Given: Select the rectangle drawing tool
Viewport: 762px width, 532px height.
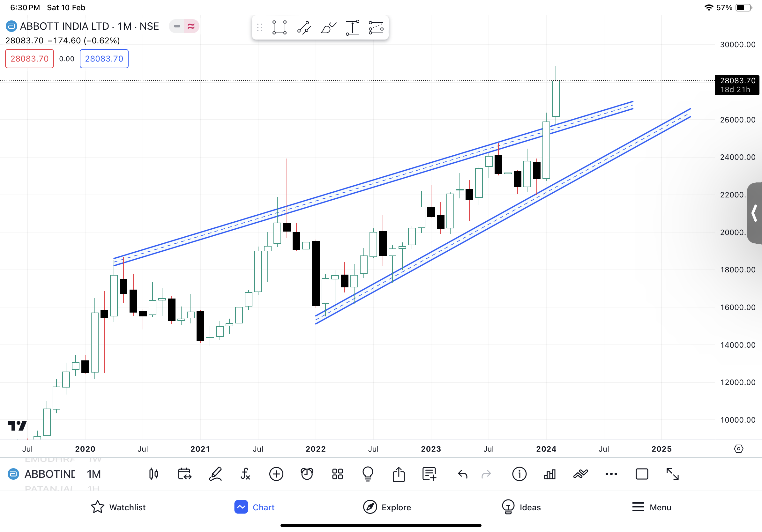Looking at the screenshot, I should 279,27.
